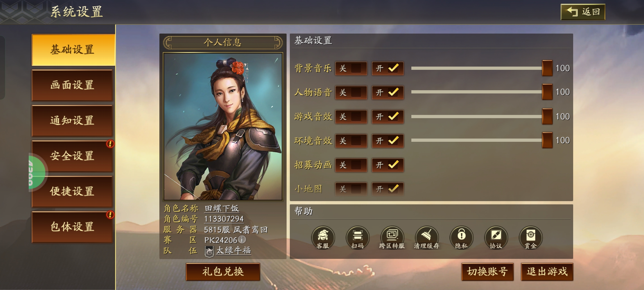The height and width of the screenshot is (290, 644).
Task: Select the 安全设置 tab
Action: [72, 156]
